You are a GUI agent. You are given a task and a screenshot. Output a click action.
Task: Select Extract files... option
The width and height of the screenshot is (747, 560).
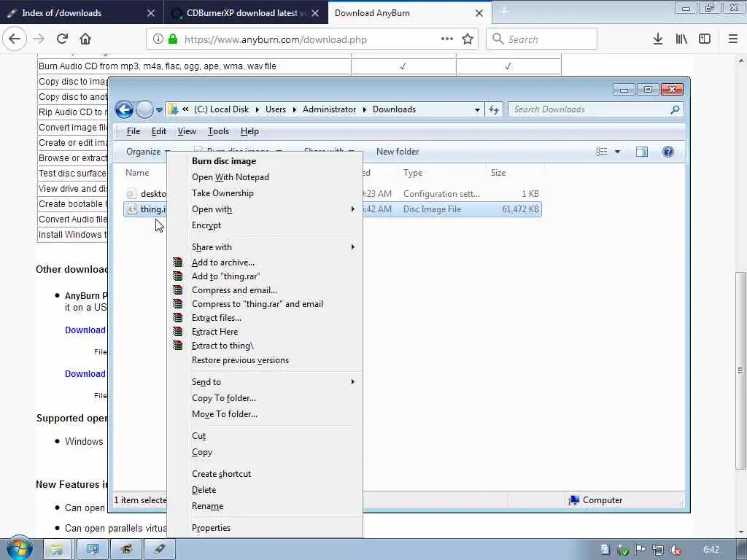pyautogui.click(x=216, y=318)
